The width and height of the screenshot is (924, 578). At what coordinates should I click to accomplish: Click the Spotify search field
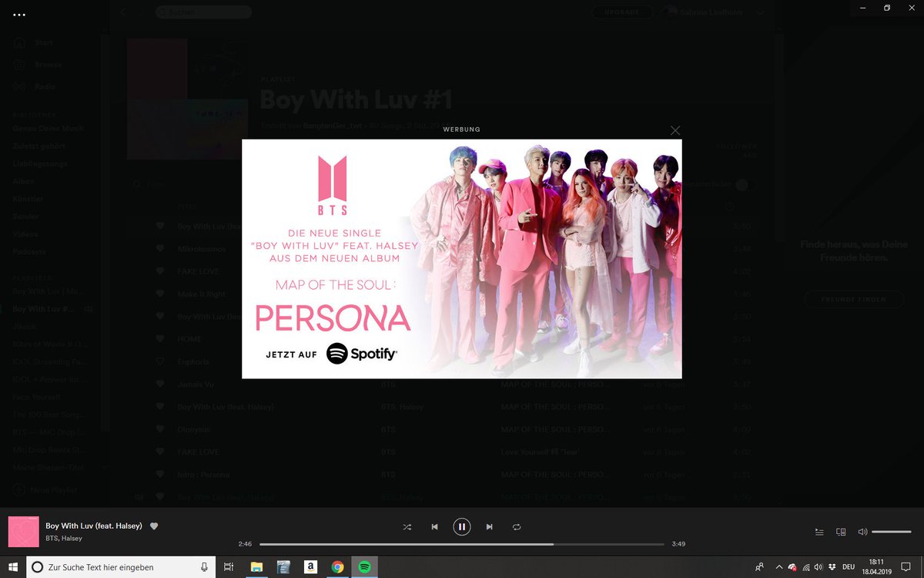tap(203, 12)
